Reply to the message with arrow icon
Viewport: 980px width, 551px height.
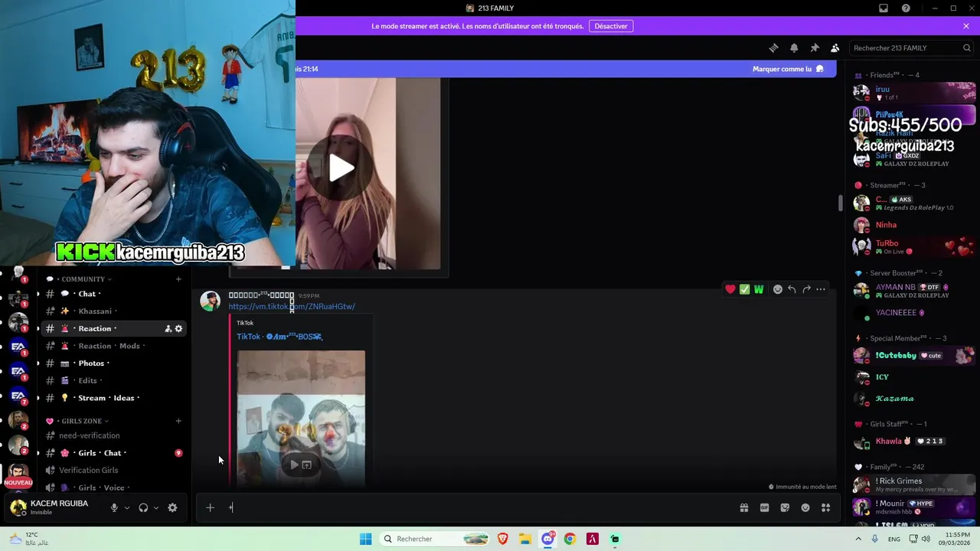click(x=792, y=289)
